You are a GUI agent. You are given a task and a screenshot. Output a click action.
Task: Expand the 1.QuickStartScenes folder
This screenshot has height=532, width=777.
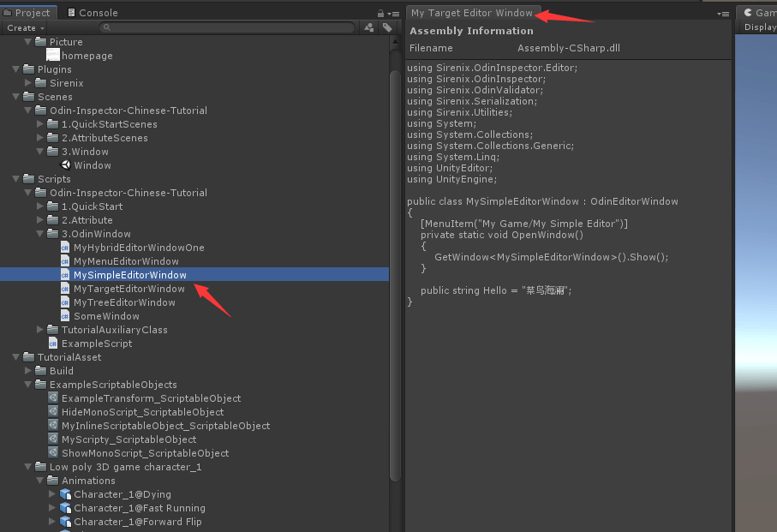pos(40,124)
